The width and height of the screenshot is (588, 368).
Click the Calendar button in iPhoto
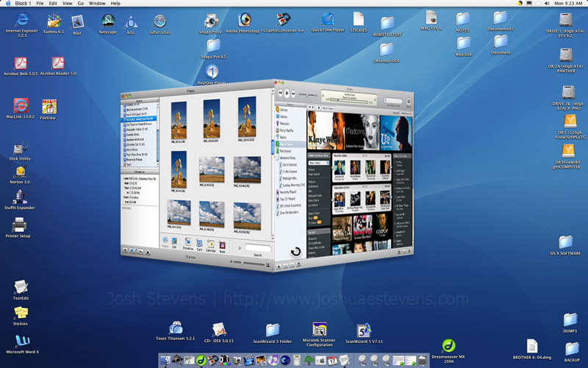tap(210, 246)
